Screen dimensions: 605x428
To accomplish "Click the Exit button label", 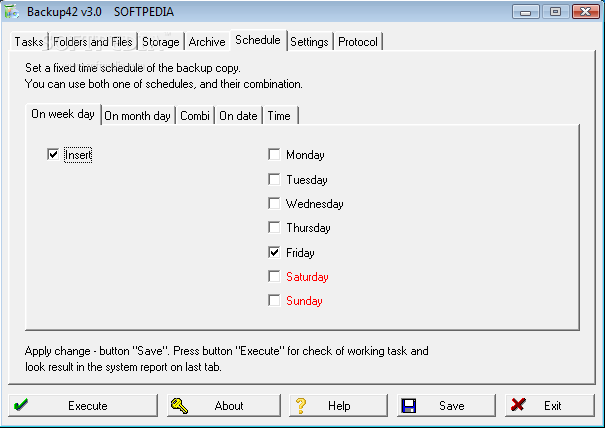I will pos(553,406).
